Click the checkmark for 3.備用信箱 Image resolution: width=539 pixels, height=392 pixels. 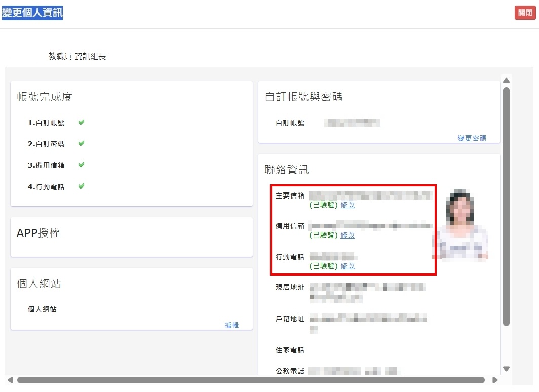81,165
